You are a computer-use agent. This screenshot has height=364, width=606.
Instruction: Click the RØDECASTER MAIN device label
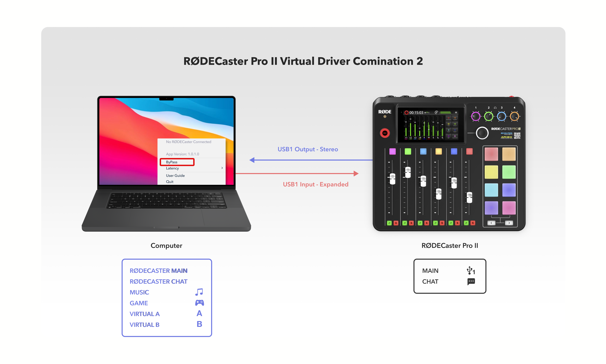pos(158,270)
